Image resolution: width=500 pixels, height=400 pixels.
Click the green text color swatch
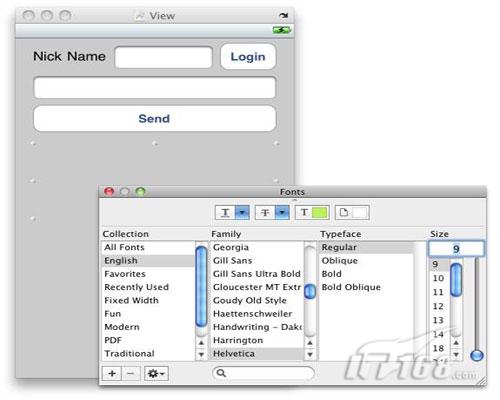(320, 212)
